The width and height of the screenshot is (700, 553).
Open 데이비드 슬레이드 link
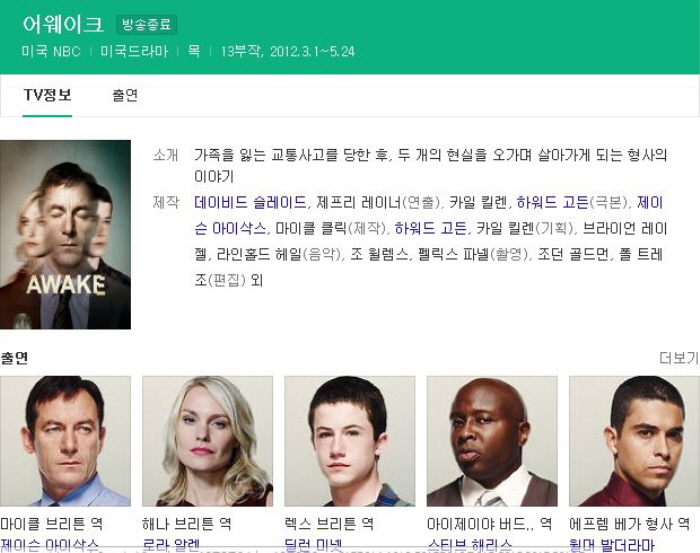[x=250, y=203]
